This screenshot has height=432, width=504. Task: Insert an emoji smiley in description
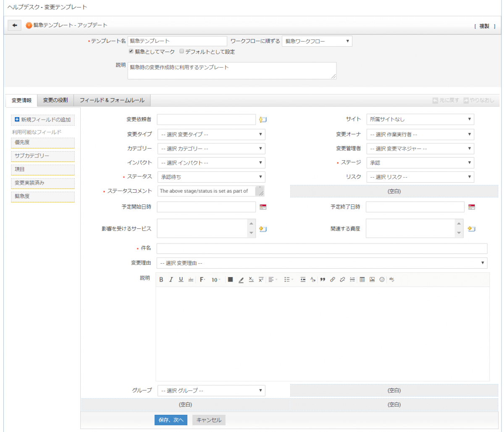(382, 280)
